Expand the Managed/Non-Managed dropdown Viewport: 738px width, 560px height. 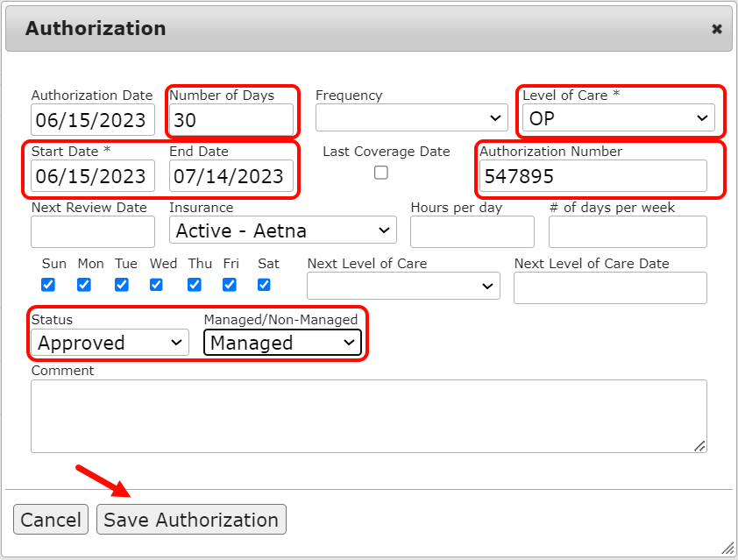point(282,343)
